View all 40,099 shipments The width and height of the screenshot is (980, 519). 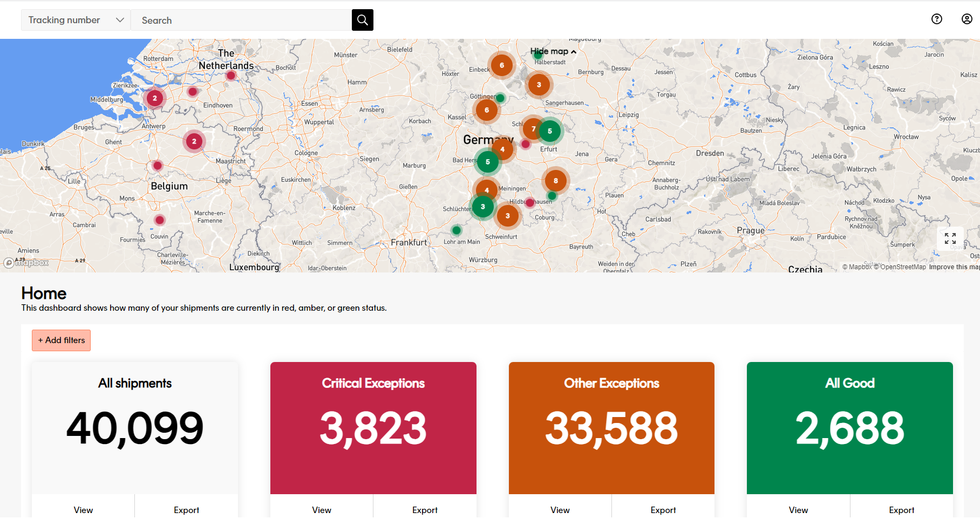pos(83,509)
